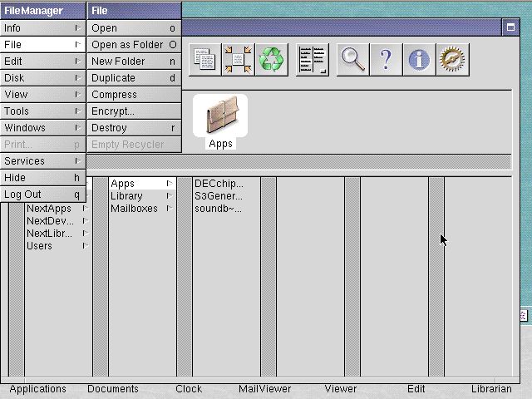This screenshot has height=399, width=532.
Task: Choose Encrypt... in File submenu
Action: pos(135,111)
